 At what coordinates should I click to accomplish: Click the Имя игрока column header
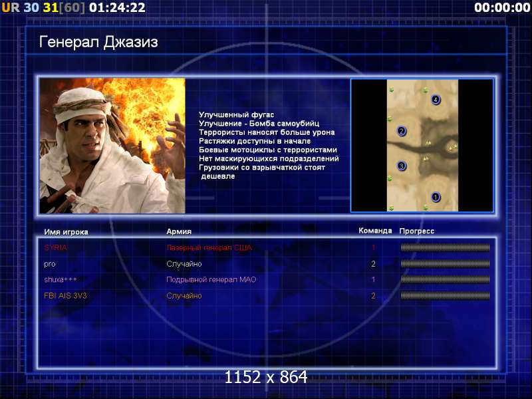[66, 232]
